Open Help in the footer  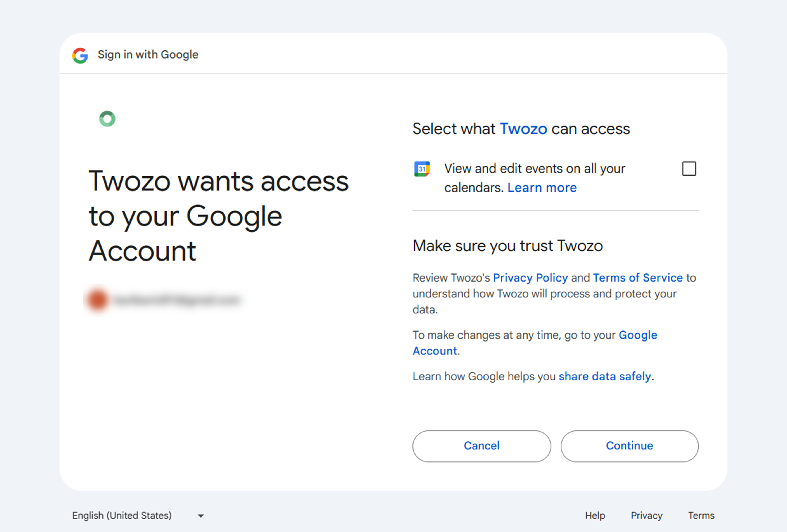[595, 515]
